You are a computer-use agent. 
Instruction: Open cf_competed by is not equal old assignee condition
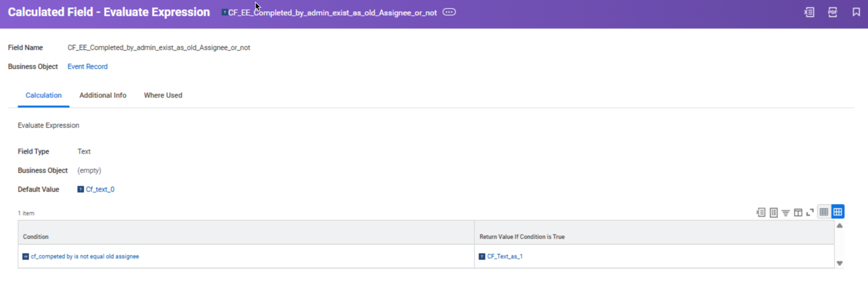point(85,257)
